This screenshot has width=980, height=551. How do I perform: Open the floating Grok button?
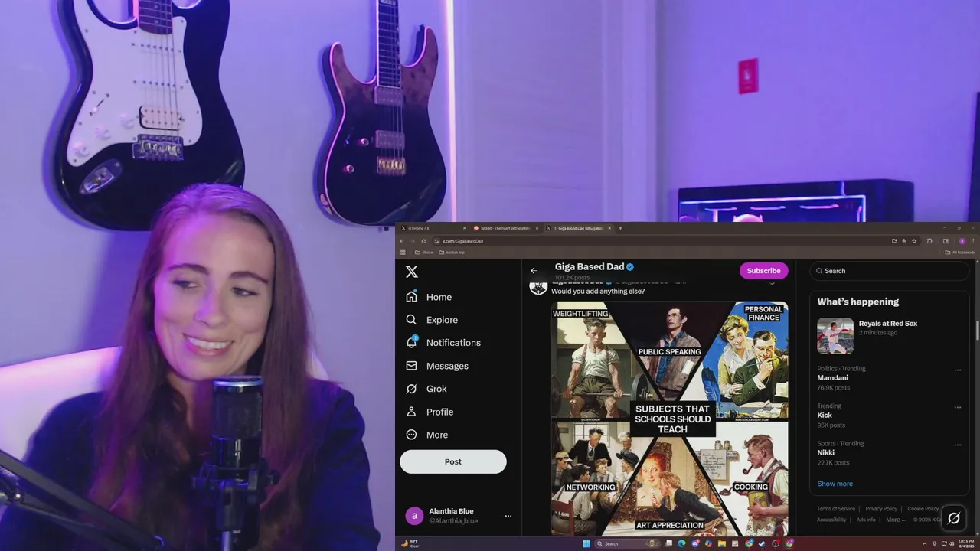point(954,518)
